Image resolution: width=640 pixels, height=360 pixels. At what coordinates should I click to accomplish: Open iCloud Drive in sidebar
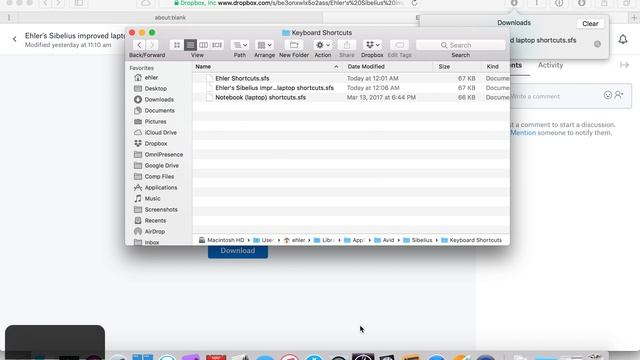tap(160, 133)
